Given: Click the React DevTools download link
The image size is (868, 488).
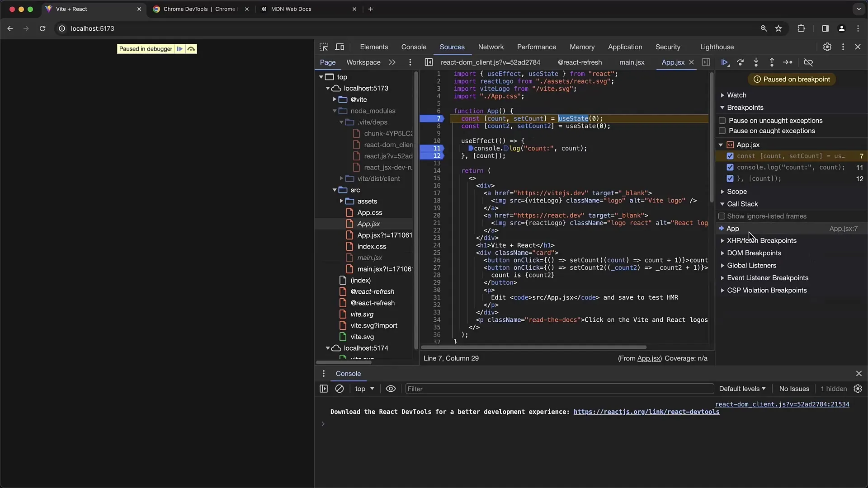Looking at the screenshot, I should (x=646, y=412).
